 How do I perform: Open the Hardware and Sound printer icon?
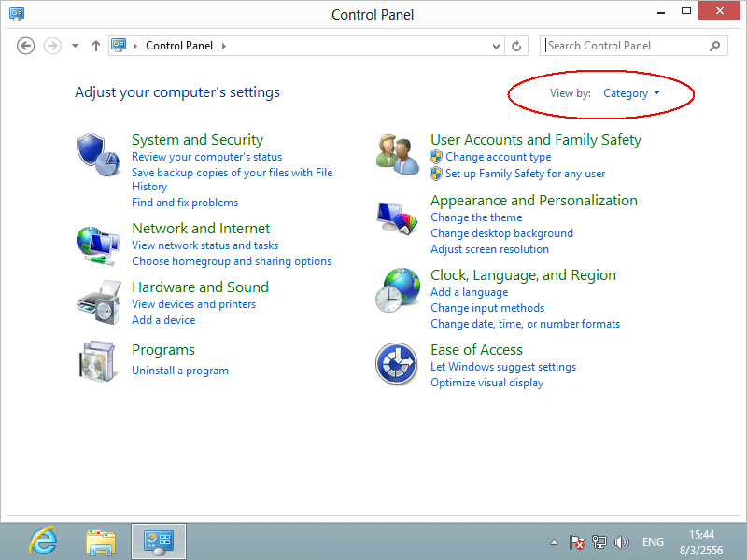[99, 302]
